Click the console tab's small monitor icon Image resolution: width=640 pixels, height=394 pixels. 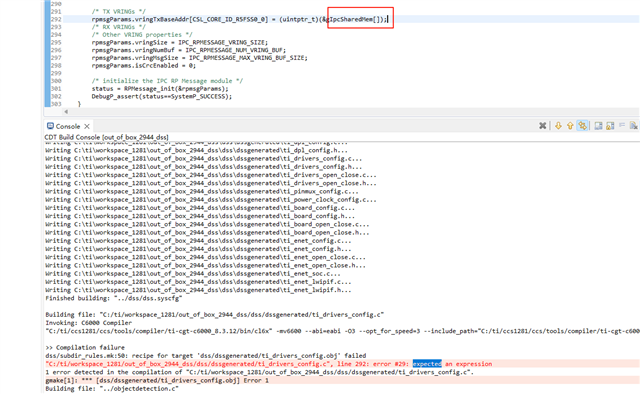click(x=50, y=126)
